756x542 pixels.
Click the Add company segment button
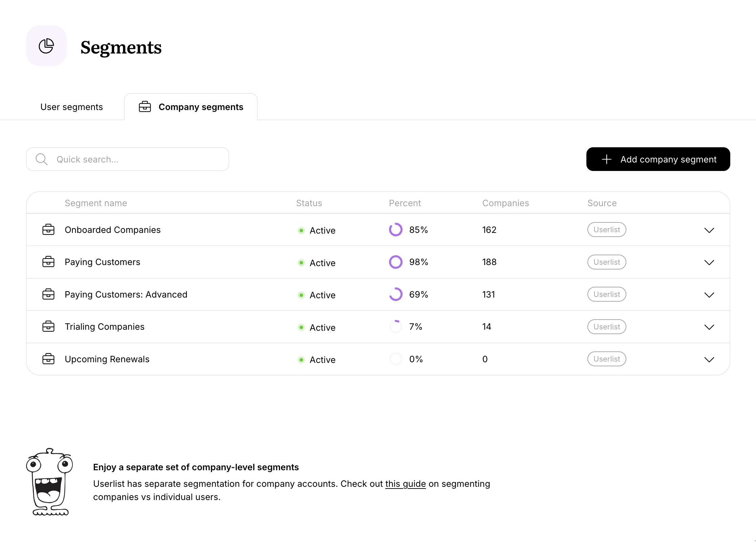[657, 159]
